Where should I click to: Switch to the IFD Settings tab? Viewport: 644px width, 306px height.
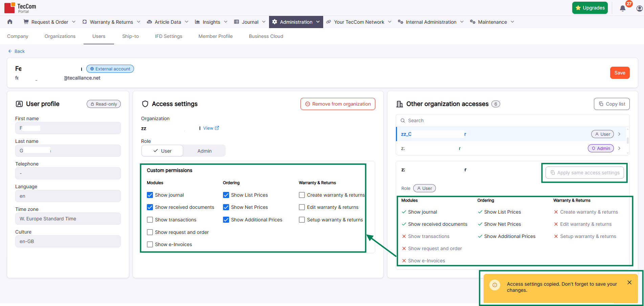coord(169,36)
